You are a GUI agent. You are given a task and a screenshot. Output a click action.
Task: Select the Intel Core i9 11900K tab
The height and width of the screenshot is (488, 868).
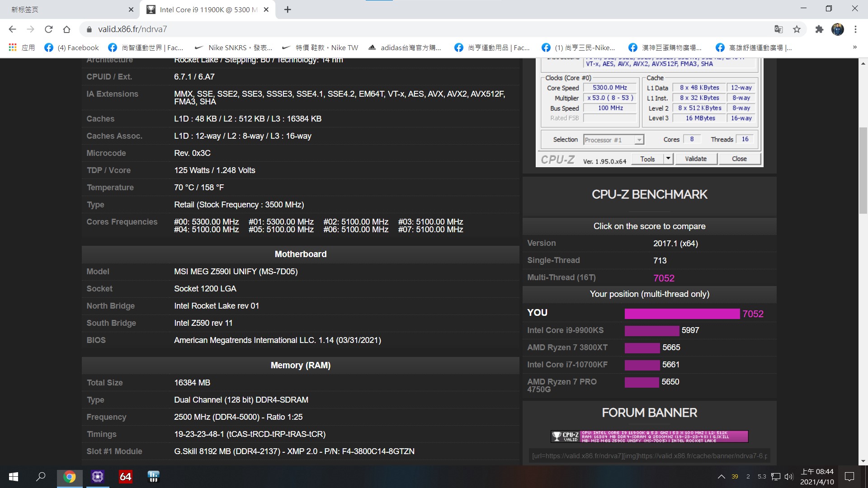(208, 9)
